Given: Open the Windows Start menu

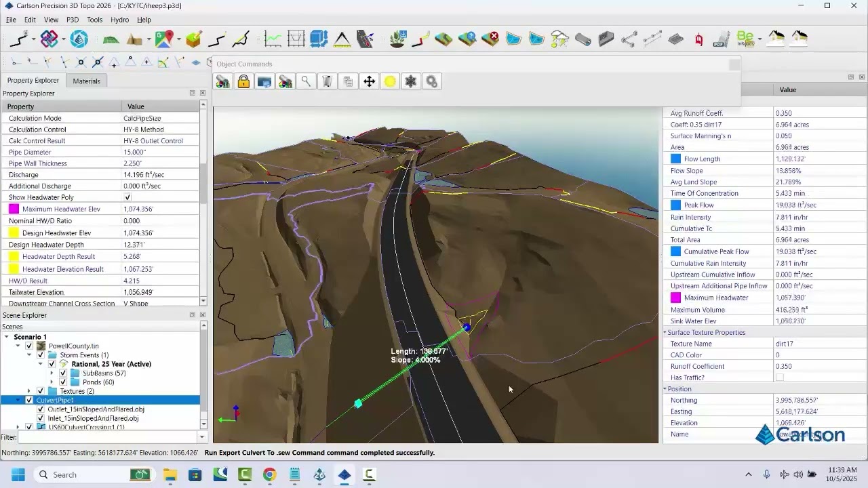Looking at the screenshot, I should 18,474.
